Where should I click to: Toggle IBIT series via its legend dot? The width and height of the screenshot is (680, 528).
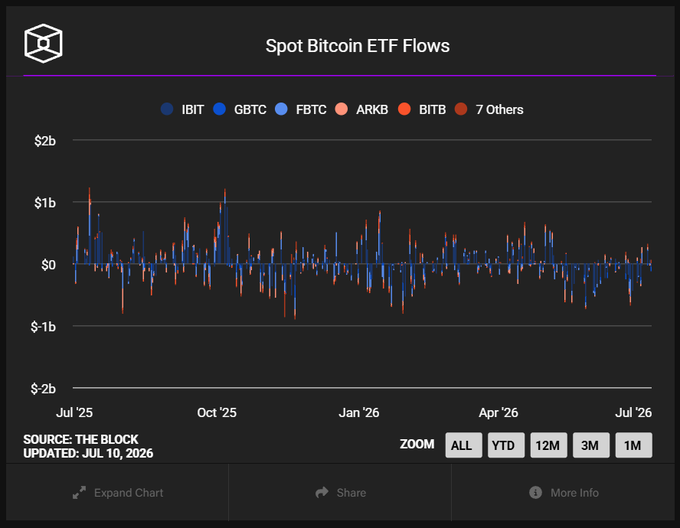167,109
